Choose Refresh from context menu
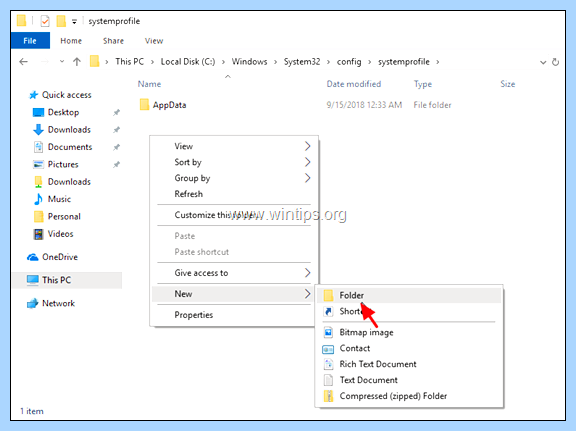 (234, 194)
